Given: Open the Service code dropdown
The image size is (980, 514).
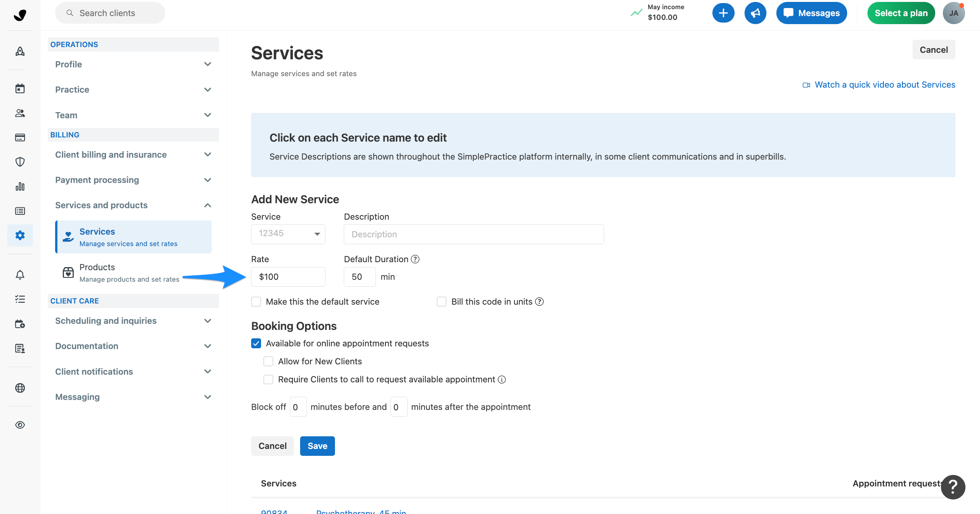Looking at the screenshot, I should (x=288, y=234).
